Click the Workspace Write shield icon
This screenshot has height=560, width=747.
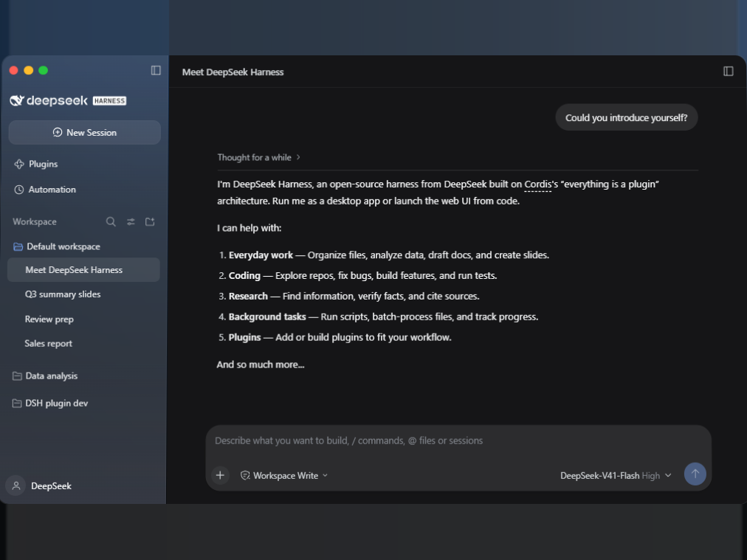point(245,475)
